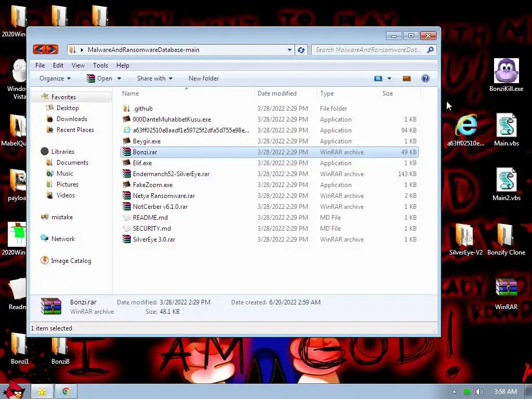Select SilverEye 3.0.rar archive icon
The width and height of the screenshot is (532, 399).
(127, 239)
